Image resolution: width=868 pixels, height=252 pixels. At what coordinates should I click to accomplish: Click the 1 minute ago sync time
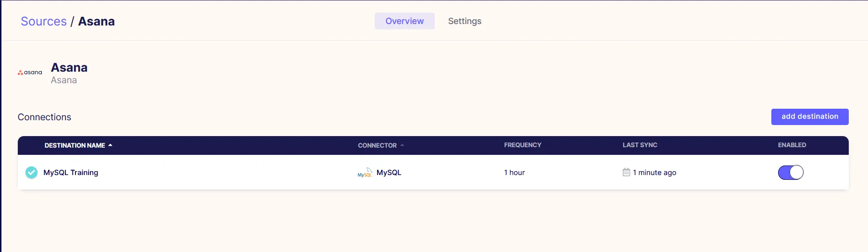654,173
